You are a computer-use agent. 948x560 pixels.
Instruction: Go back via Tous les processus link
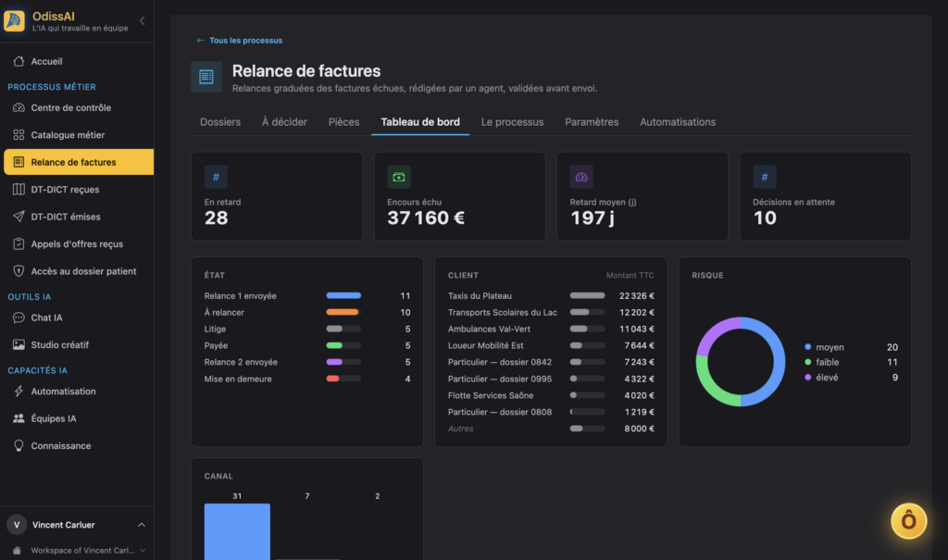(x=245, y=41)
